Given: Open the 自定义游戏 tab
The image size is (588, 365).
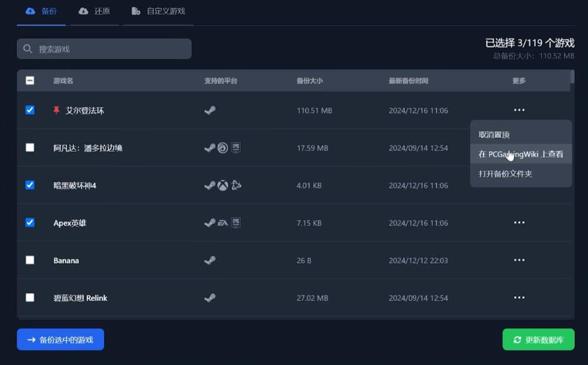Looking at the screenshot, I should click(158, 11).
